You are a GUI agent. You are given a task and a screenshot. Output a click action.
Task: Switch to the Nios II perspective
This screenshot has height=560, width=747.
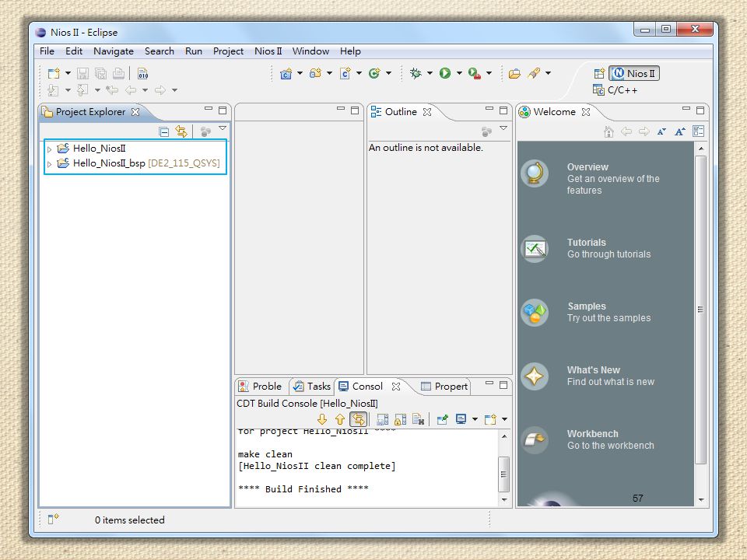[x=635, y=73]
